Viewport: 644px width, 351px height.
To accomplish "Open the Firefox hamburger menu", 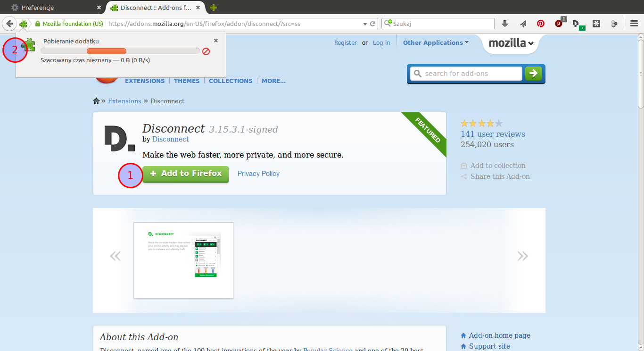I will [x=634, y=24].
